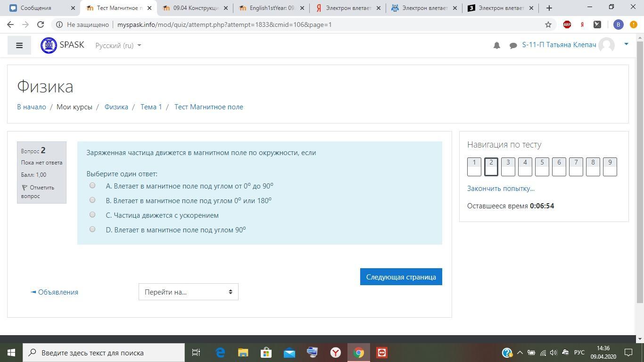This screenshot has height=362, width=644.
Task: Click the page vertical scrollbar
Action: tap(640, 172)
